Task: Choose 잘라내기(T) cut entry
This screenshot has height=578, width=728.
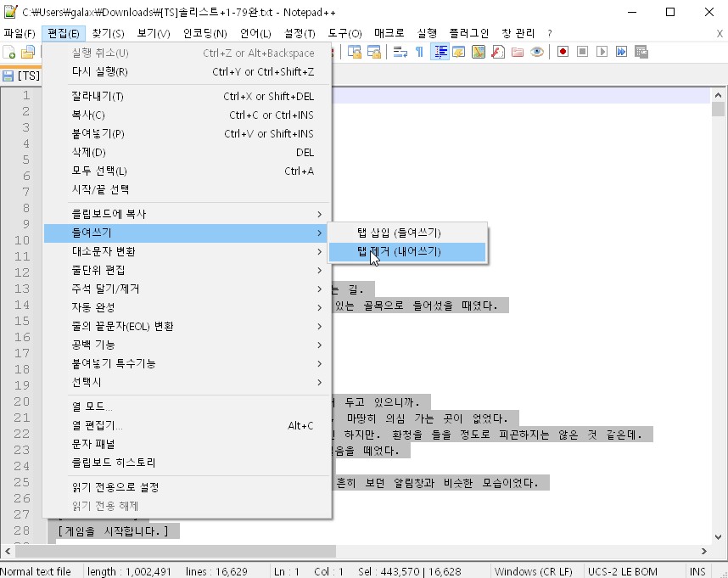Action: (187, 97)
